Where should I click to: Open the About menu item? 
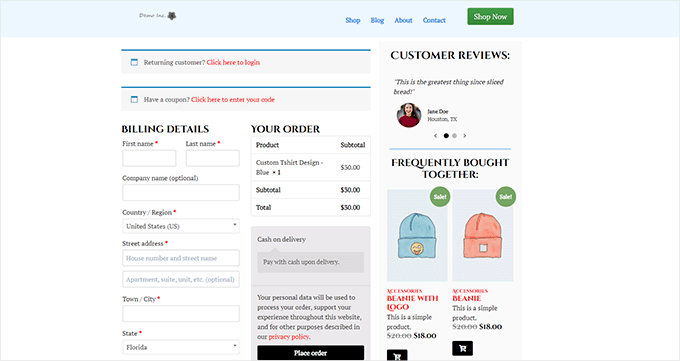(403, 20)
